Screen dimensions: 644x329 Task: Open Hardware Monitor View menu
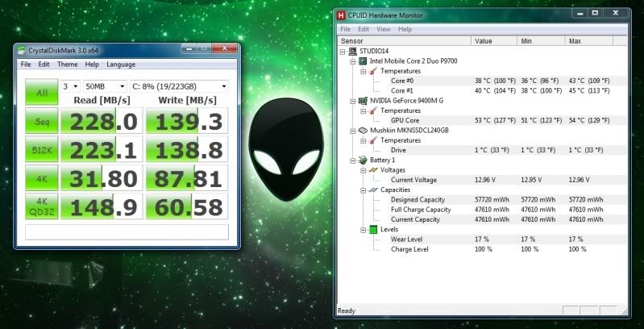[x=383, y=29]
